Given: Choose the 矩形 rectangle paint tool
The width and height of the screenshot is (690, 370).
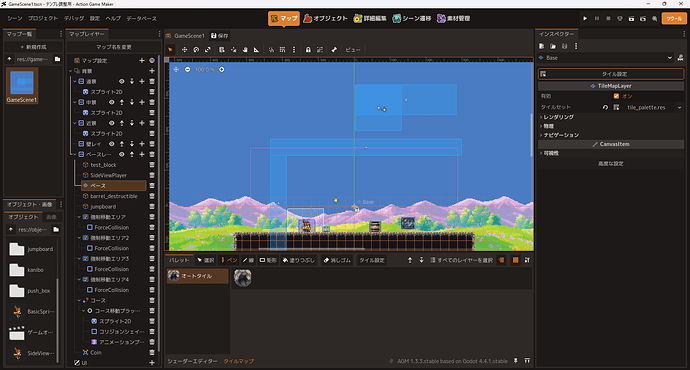Looking at the screenshot, I should click(268, 260).
